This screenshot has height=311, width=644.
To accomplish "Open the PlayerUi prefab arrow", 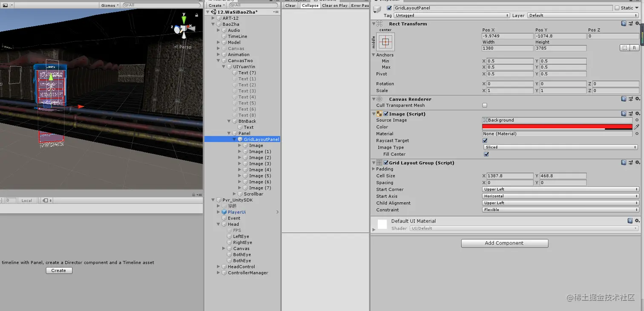I will (x=277, y=212).
